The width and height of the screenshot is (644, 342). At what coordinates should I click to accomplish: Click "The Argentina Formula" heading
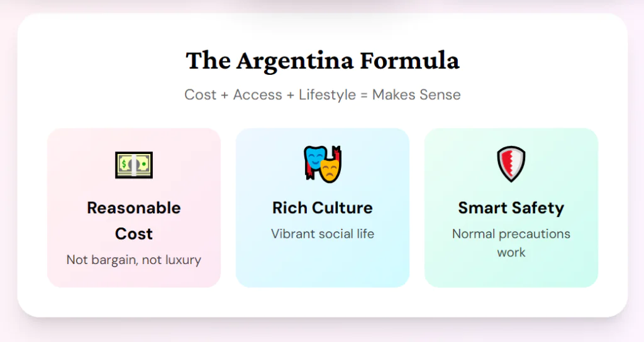pos(322,61)
